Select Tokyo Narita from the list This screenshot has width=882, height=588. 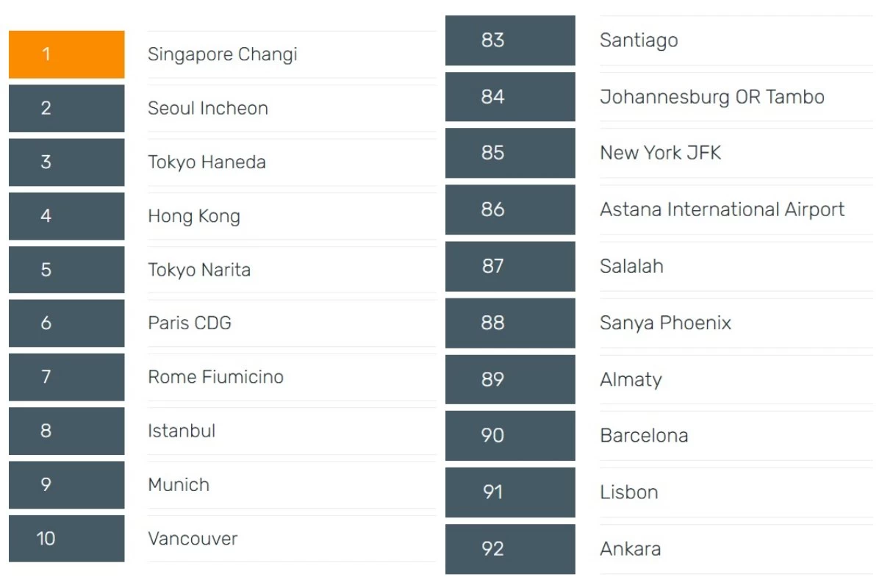[199, 270]
